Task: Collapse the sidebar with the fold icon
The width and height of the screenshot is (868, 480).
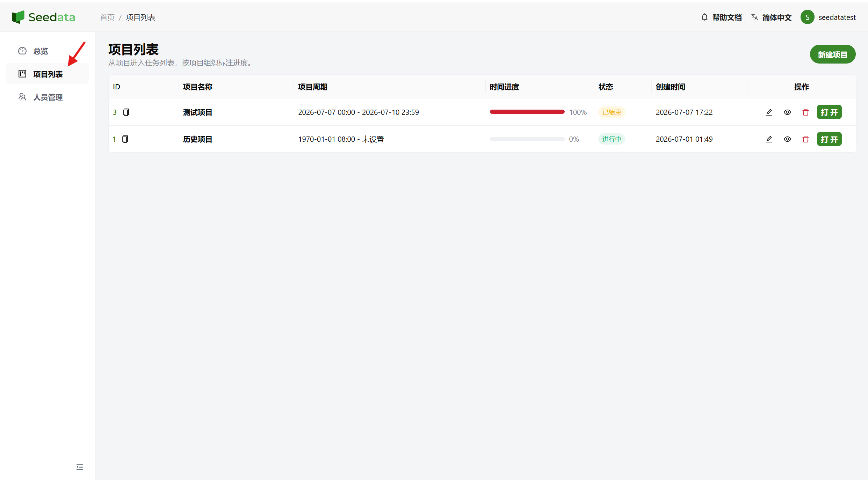Action: coord(80,467)
